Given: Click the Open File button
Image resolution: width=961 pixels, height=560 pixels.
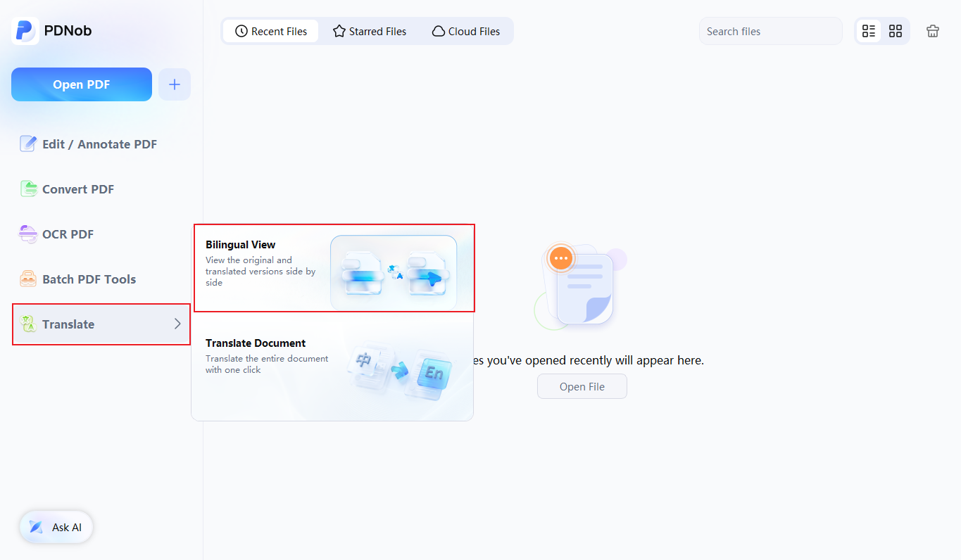Looking at the screenshot, I should (582, 386).
